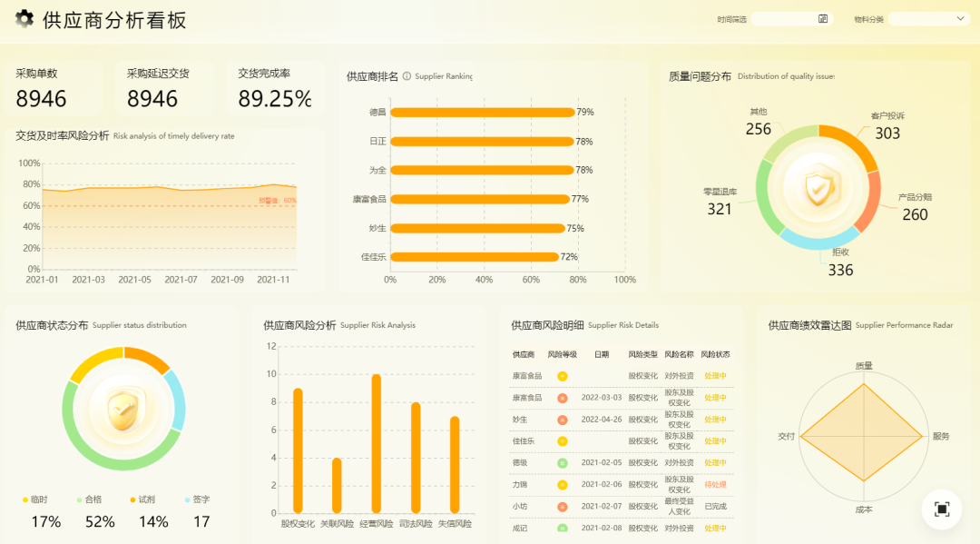Click the coral 产品分赔 donut segment
Image resolution: width=980 pixels, height=544 pixels.
(x=870, y=203)
